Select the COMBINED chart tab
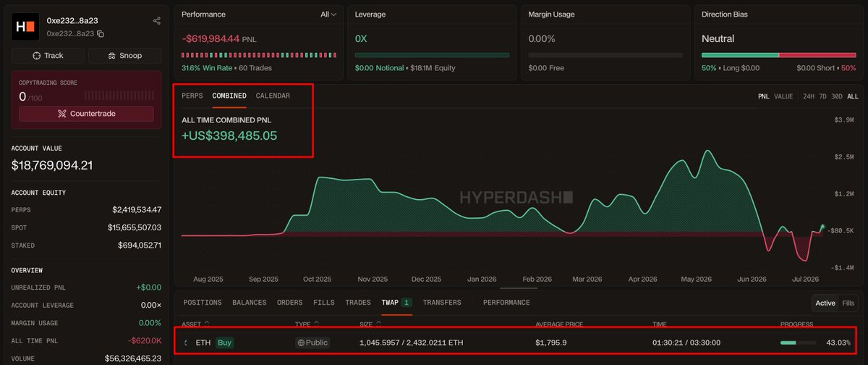Viewport: 868px width, 365px height. click(229, 96)
